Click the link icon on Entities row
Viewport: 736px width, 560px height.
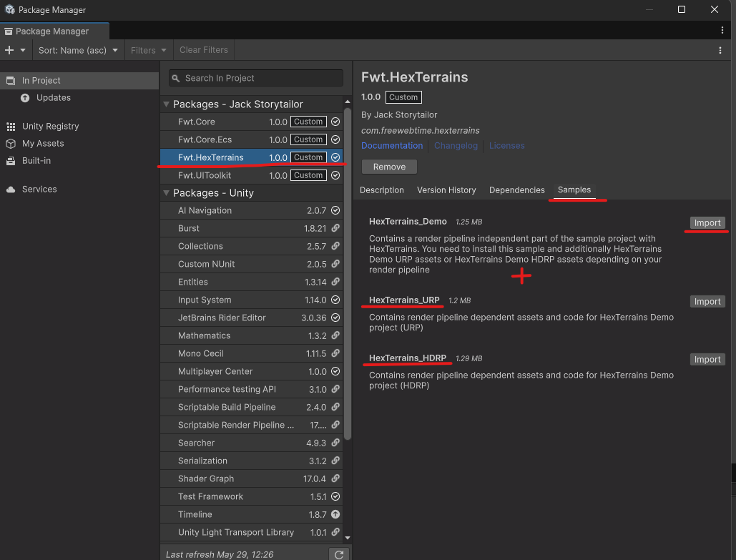pos(335,282)
